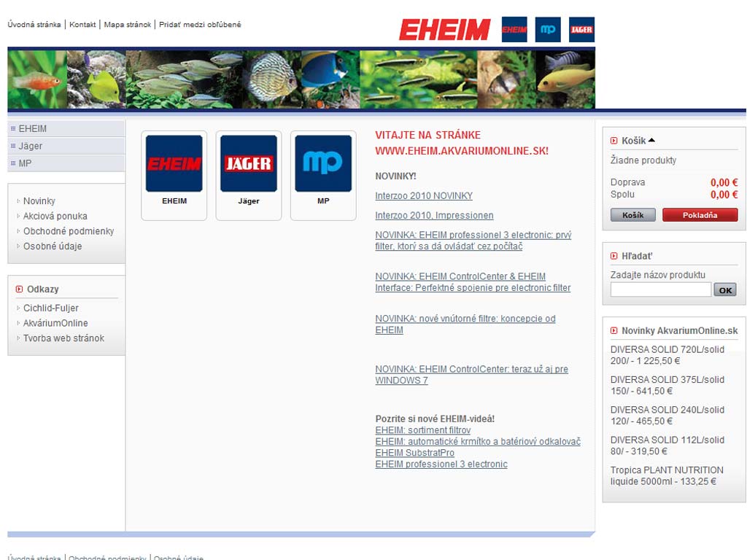Select the EHEIM brand tile image
Viewport: 747px width, 560px height.
174,163
